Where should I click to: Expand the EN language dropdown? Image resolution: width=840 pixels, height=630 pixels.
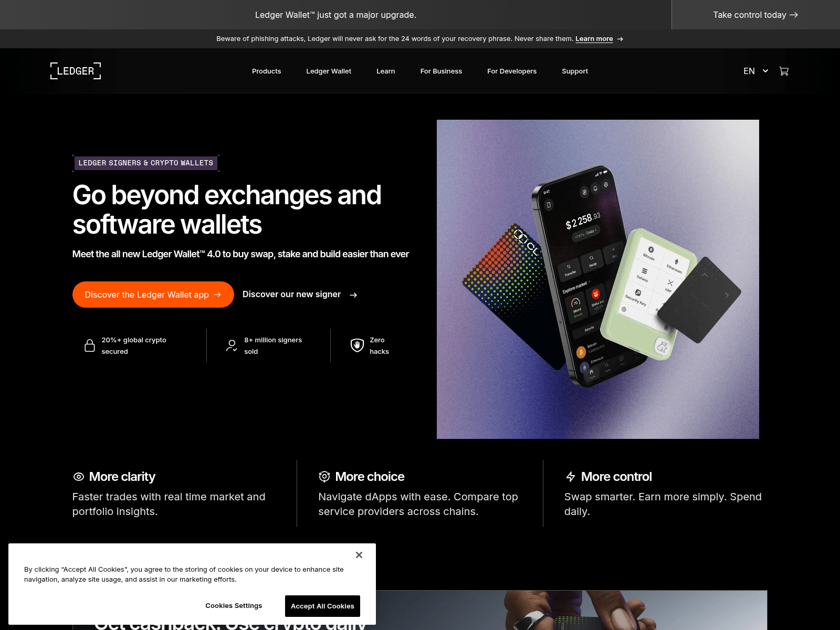click(x=755, y=71)
